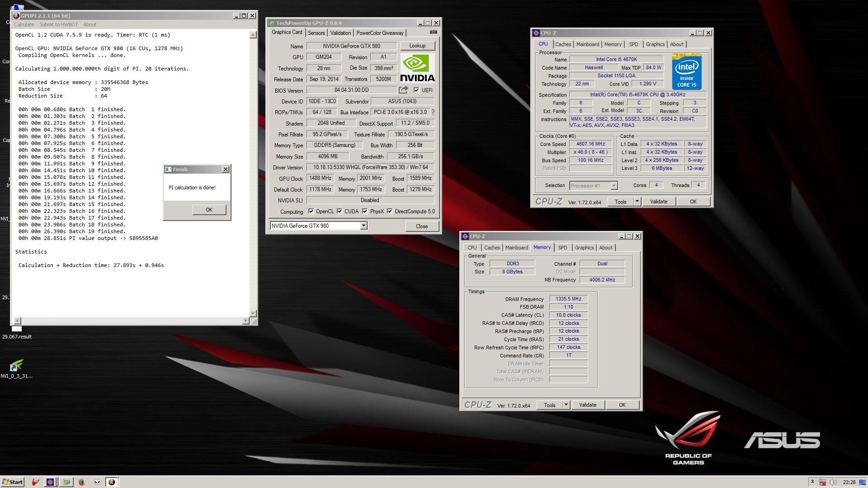Image resolution: width=868 pixels, height=488 pixels.
Task: Open Submit to HWBOT menu in GPUPI
Action: coord(58,24)
